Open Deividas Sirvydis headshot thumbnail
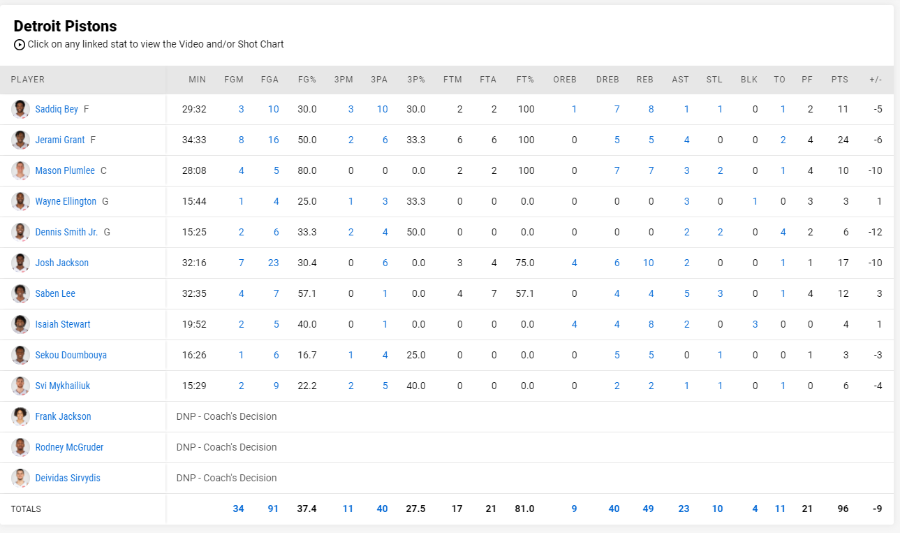 pyautogui.click(x=20, y=478)
